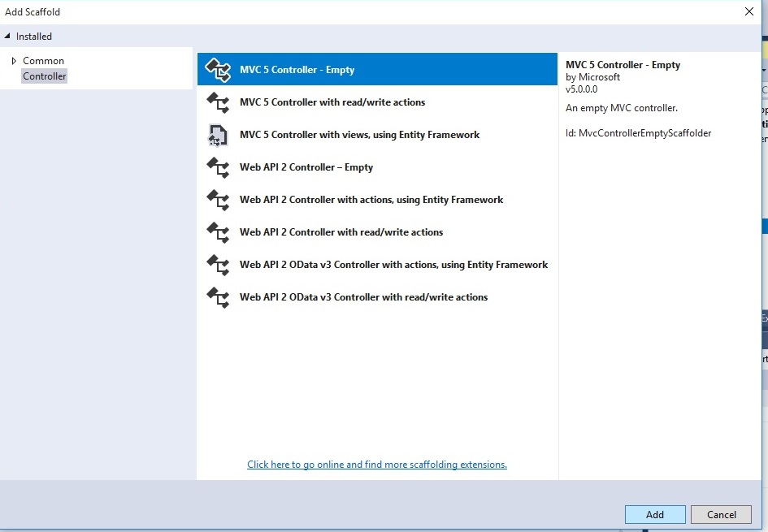Close the Add Scaffold dialog

(749, 11)
